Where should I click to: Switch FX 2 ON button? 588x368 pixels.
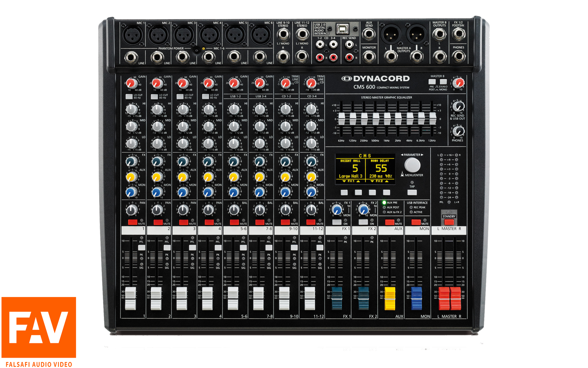[x=363, y=222]
